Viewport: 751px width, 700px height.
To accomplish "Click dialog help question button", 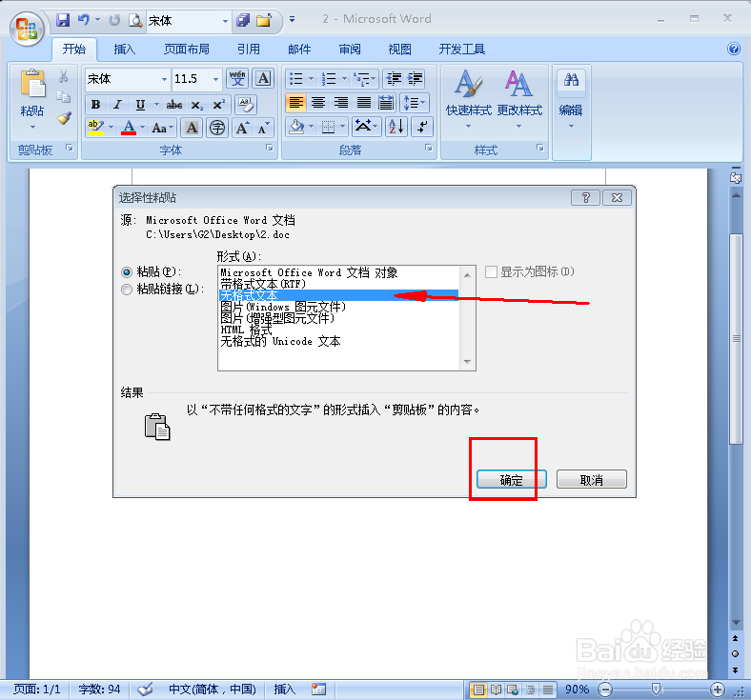I will pos(585,197).
